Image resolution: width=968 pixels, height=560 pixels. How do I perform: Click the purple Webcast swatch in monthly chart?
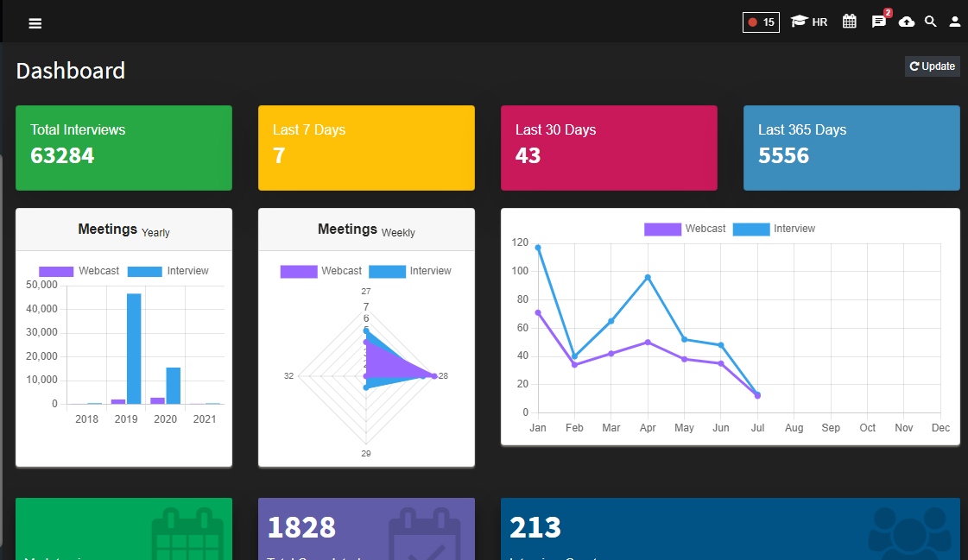point(662,229)
